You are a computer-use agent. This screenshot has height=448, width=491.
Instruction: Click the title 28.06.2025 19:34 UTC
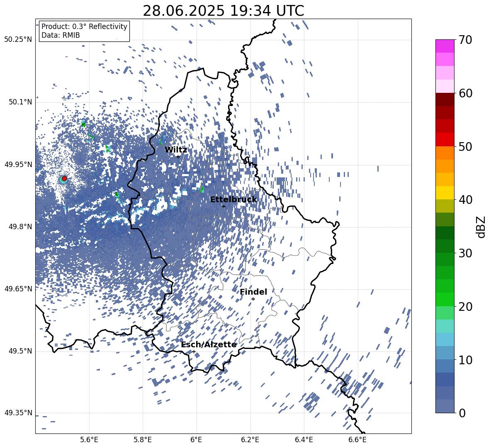(223, 11)
